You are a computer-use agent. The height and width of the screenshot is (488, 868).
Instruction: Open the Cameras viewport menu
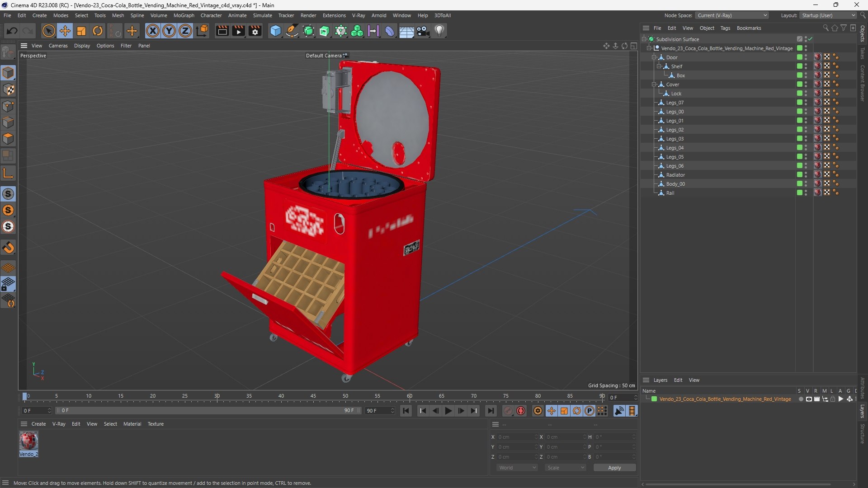58,46
